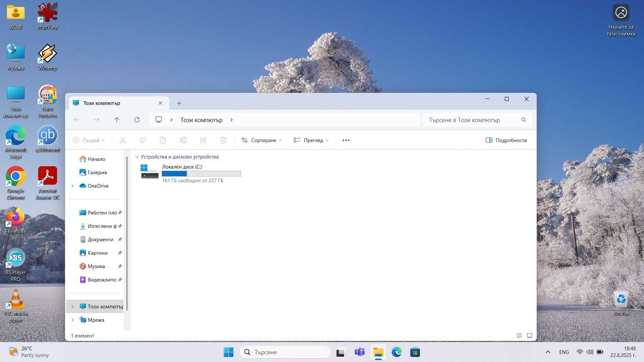644x362 pixels.
Task: Select VLC media player desktop icon
Action: (x=15, y=306)
